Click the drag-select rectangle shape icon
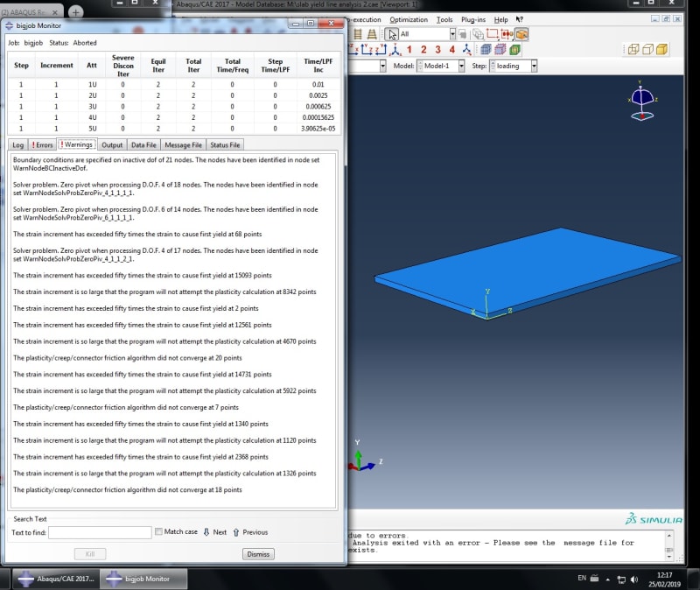700x590 pixels. click(492, 34)
